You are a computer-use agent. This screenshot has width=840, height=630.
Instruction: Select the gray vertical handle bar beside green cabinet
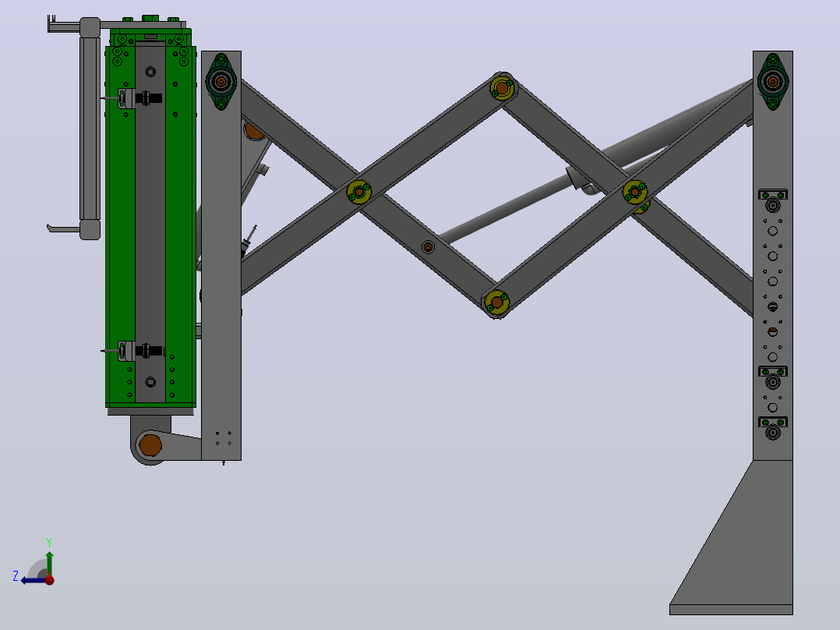click(90, 129)
